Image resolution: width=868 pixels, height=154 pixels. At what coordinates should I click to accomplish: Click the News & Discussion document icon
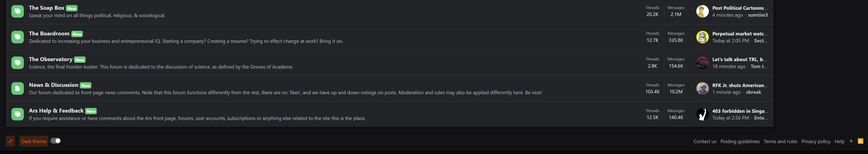click(x=18, y=88)
